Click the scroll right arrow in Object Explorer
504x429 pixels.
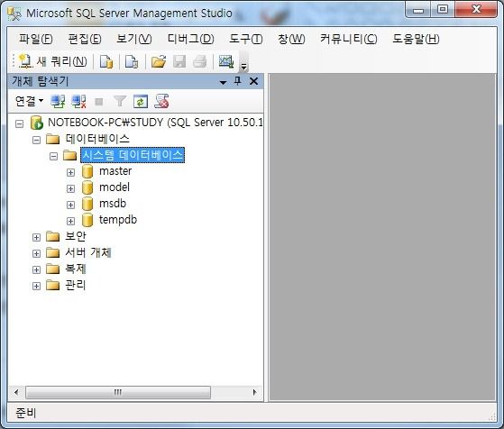tap(255, 392)
